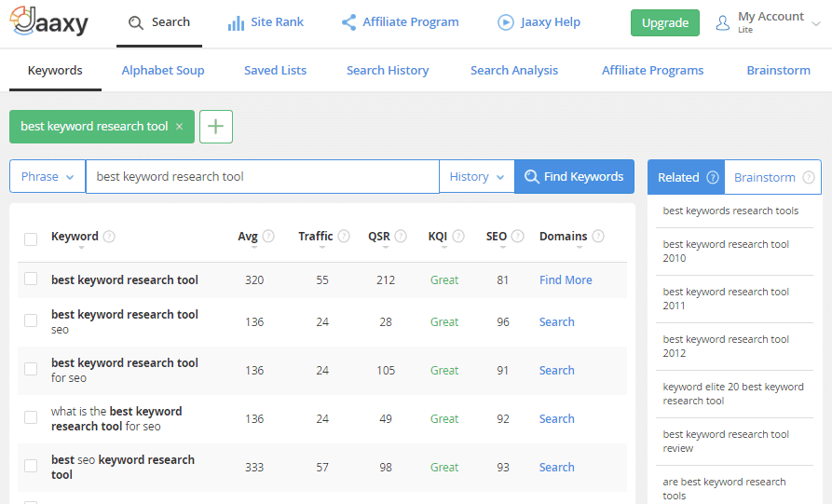Image resolution: width=832 pixels, height=504 pixels.
Task: Close the 'best keyword research tool' tag
Action: [179, 127]
